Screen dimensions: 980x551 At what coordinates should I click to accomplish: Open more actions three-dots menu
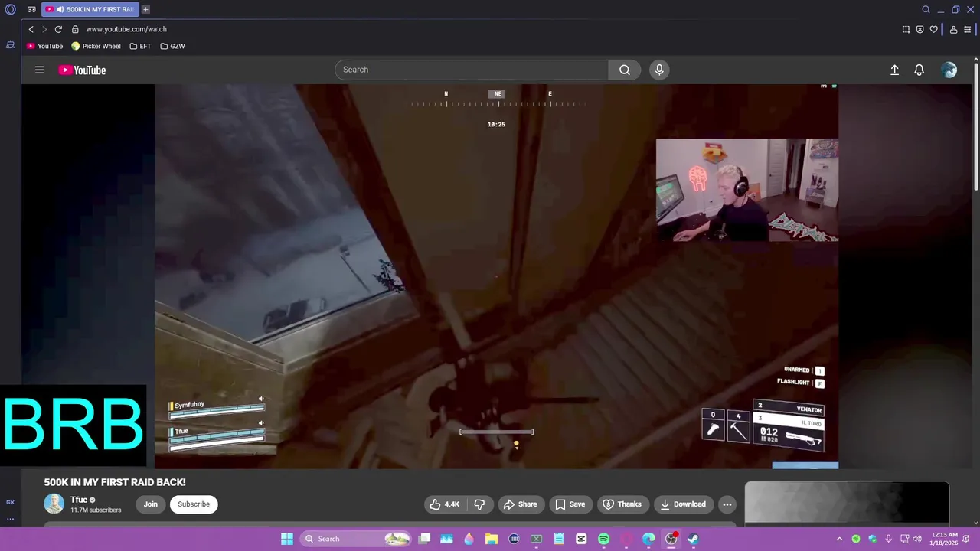727,504
